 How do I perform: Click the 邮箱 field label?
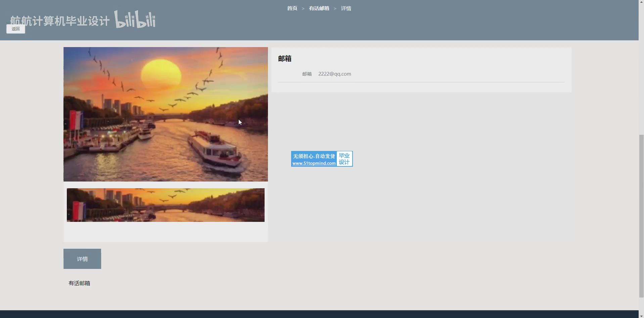click(x=307, y=74)
